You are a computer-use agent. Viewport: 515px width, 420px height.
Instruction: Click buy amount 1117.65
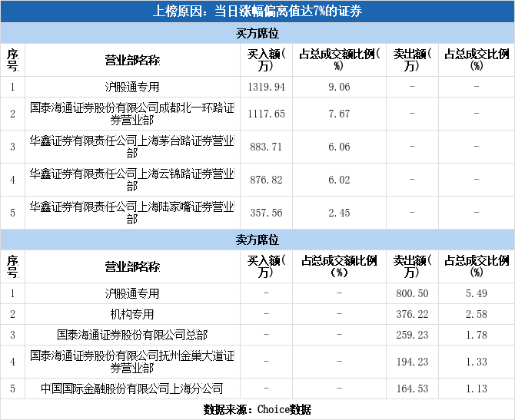coord(267,114)
